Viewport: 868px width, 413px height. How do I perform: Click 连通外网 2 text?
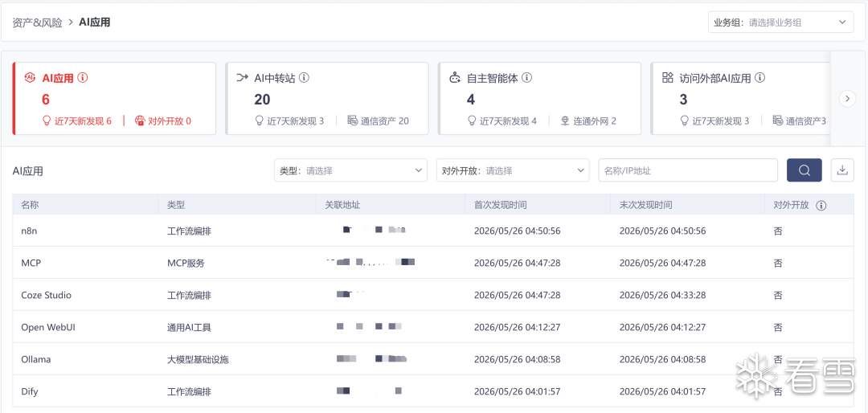click(595, 121)
